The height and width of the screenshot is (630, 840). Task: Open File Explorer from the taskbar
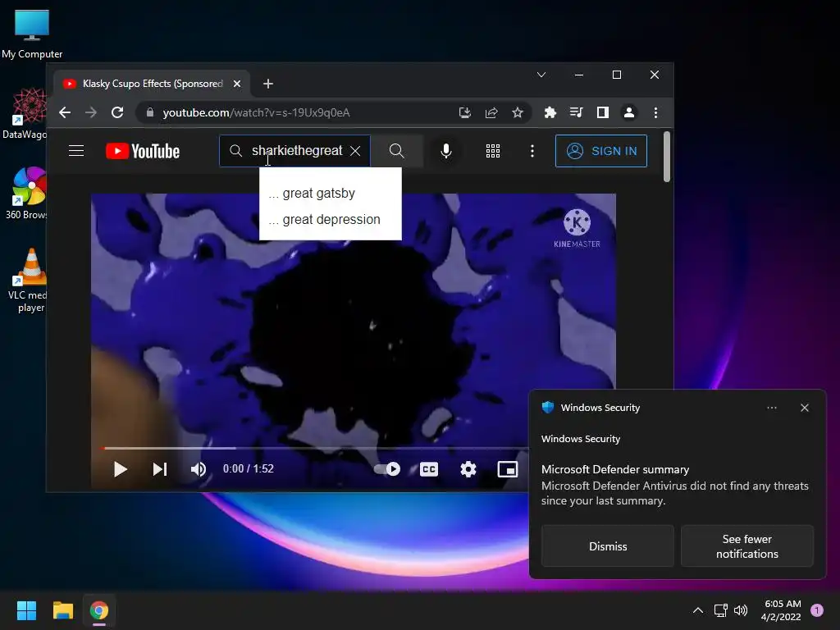(x=62, y=610)
